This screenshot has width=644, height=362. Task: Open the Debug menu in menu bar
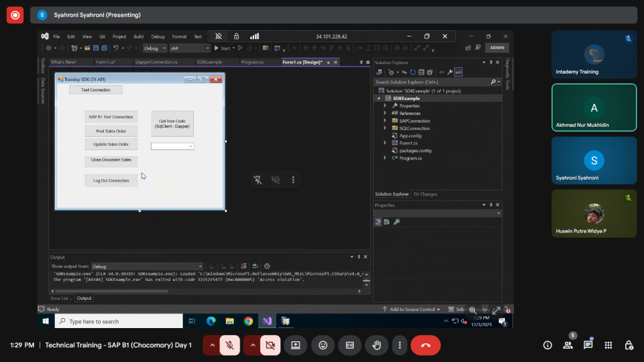tap(158, 36)
